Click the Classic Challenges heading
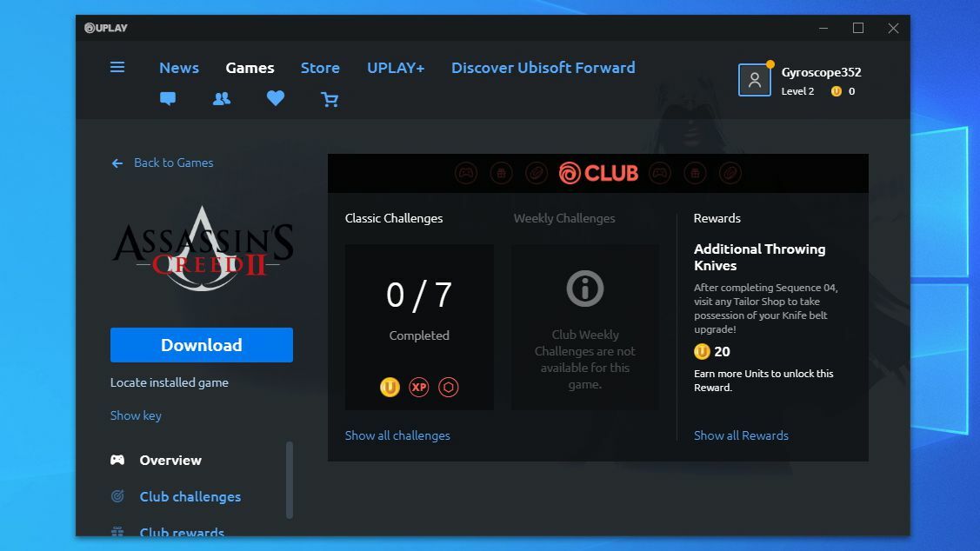 tap(394, 218)
